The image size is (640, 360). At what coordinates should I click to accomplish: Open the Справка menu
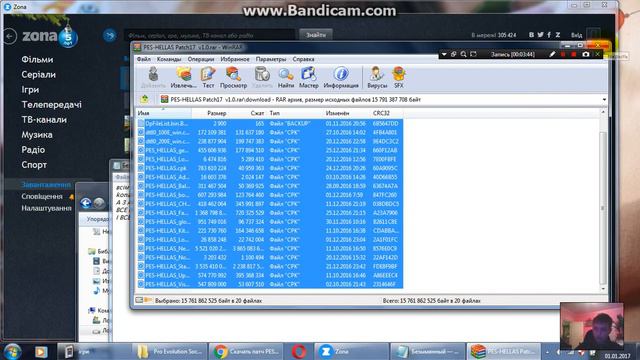click(x=303, y=59)
